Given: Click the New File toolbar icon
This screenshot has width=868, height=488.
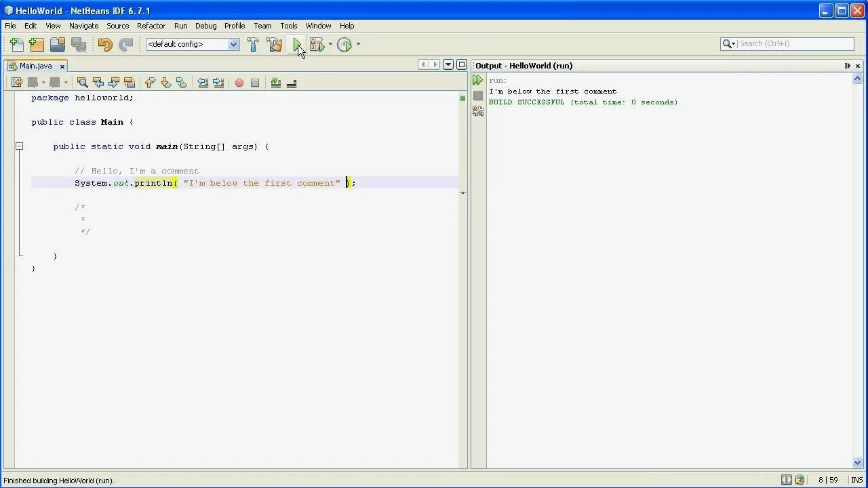Looking at the screenshot, I should tap(16, 45).
